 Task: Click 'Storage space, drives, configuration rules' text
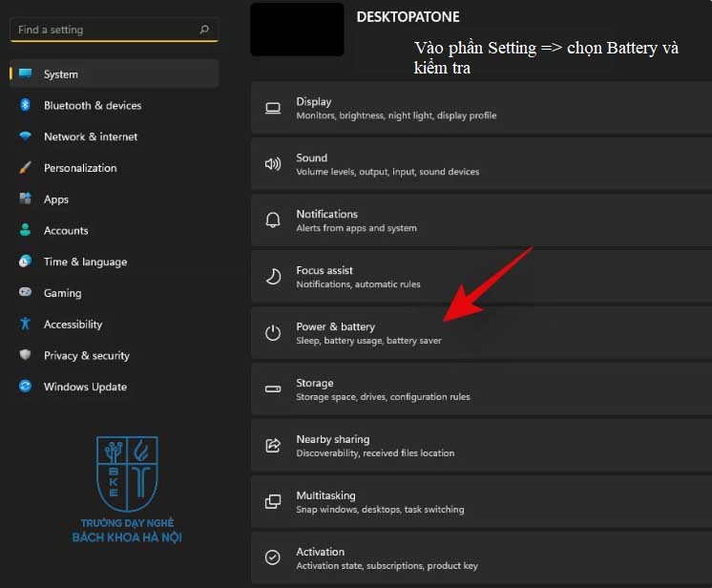[x=383, y=397]
